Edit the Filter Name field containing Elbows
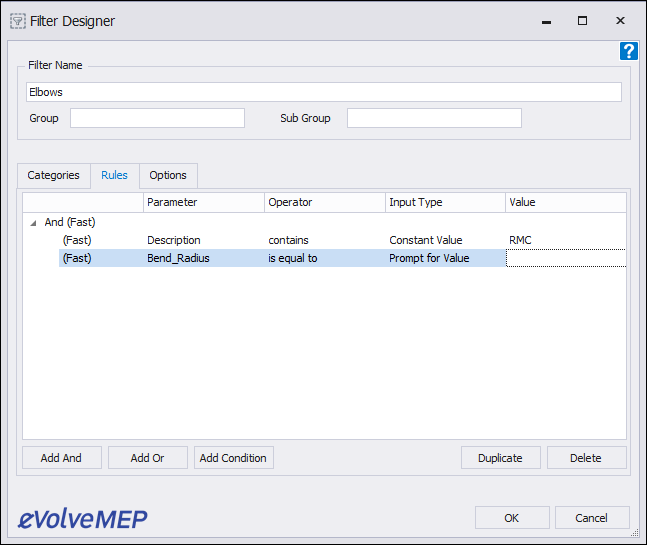 324,92
